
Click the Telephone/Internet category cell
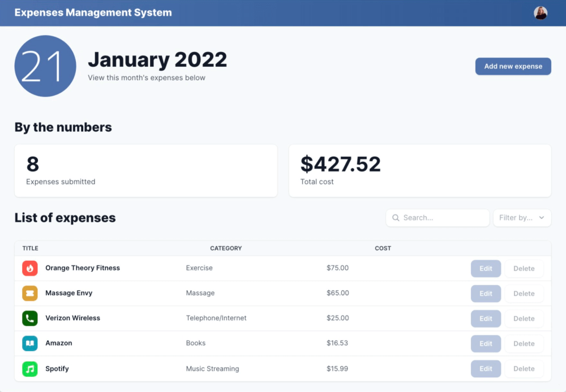[216, 318]
